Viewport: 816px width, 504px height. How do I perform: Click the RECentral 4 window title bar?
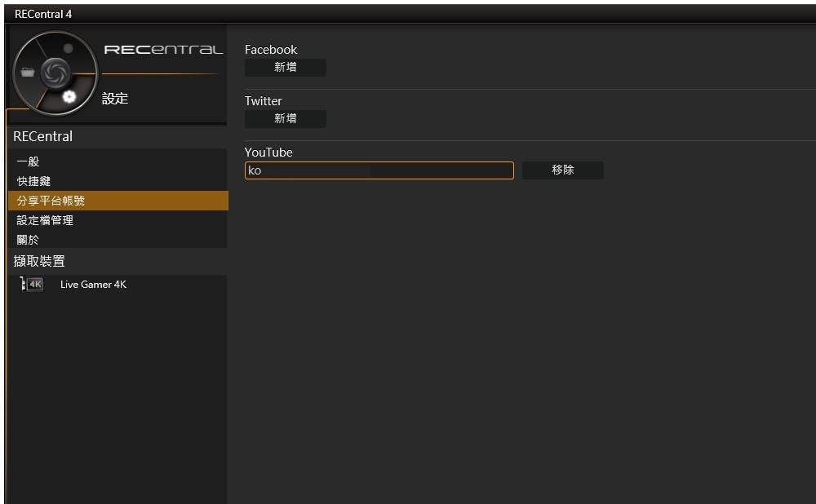pos(408,14)
